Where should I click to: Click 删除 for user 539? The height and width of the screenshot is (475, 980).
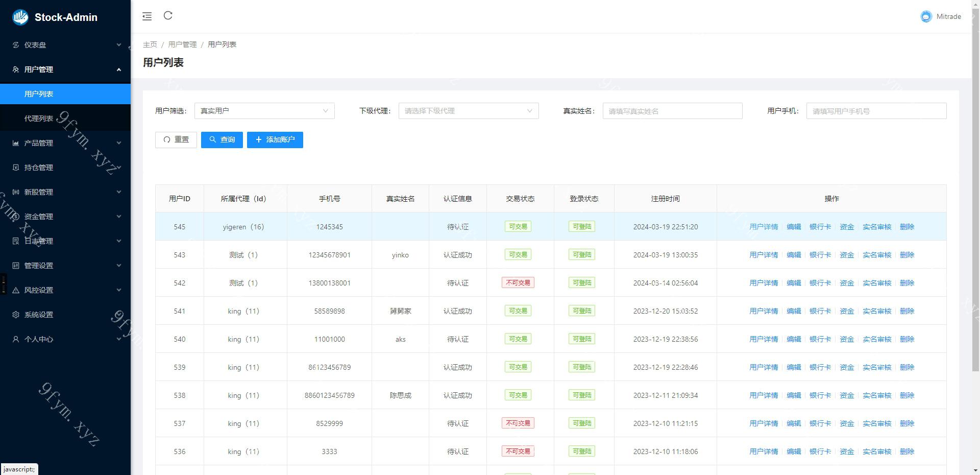pos(907,367)
